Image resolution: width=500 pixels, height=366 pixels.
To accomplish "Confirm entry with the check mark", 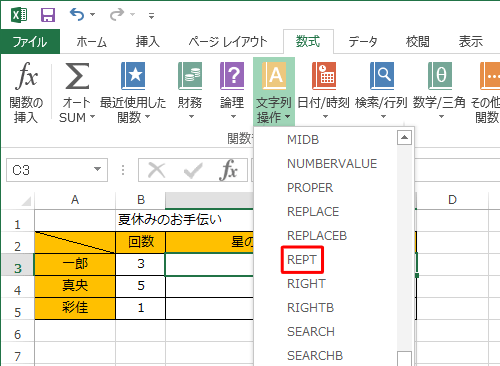I will tap(193, 170).
